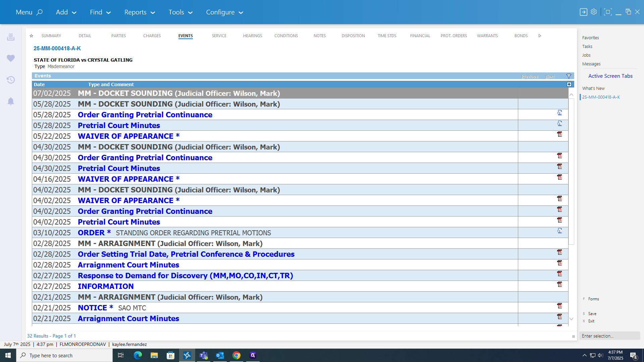Screen dimensions: 644x362
Task: Open history clock icon in left sidebar
Action: tap(11, 80)
